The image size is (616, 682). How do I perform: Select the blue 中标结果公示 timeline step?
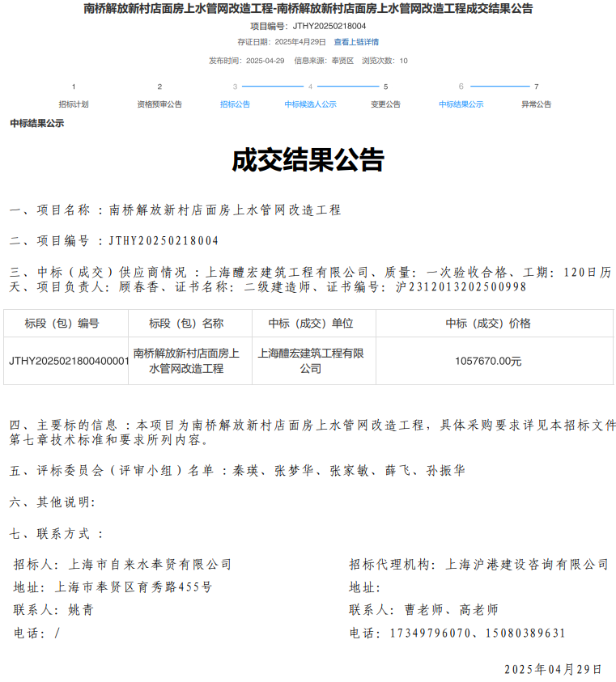pyautogui.click(x=461, y=104)
